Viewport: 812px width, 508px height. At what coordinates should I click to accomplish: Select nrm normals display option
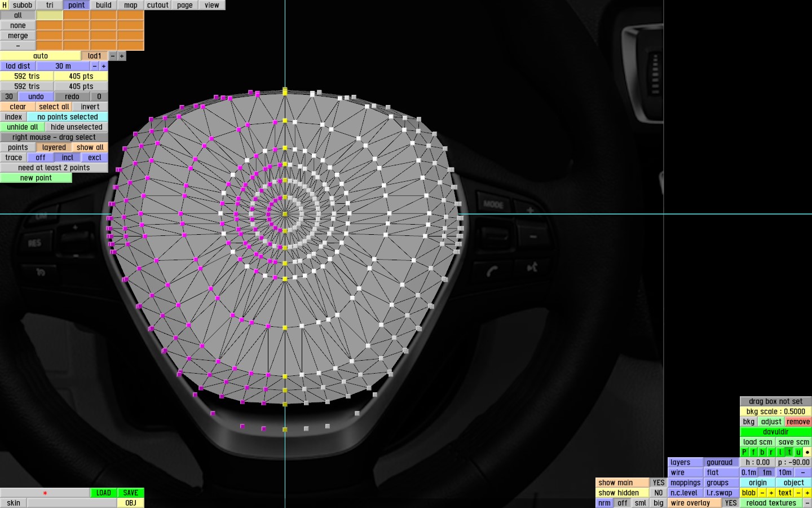coord(604,503)
